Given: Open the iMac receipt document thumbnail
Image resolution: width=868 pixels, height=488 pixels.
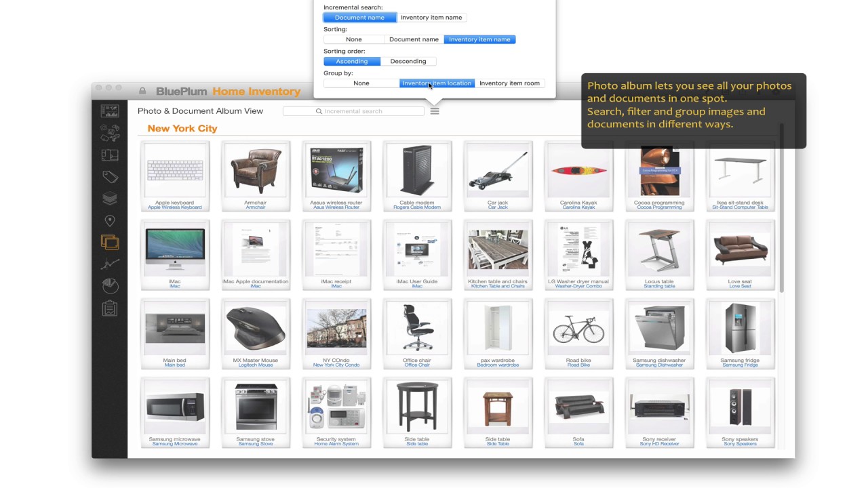Looking at the screenshot, I should pyautogui.click(x=336, y=250).
